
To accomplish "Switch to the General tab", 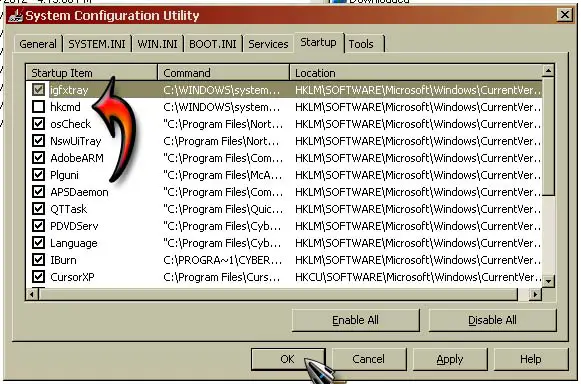I will pyautogui.click(x=38, y=44).
